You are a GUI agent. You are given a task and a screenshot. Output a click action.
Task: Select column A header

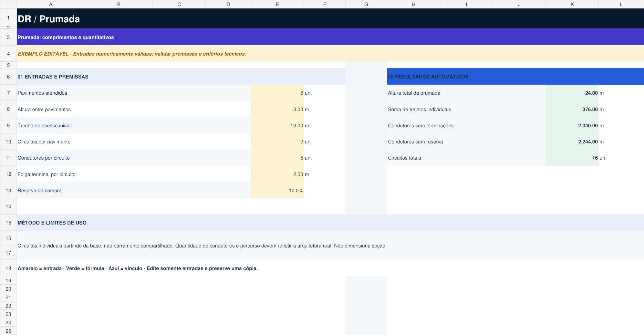[x=51, y=4]
